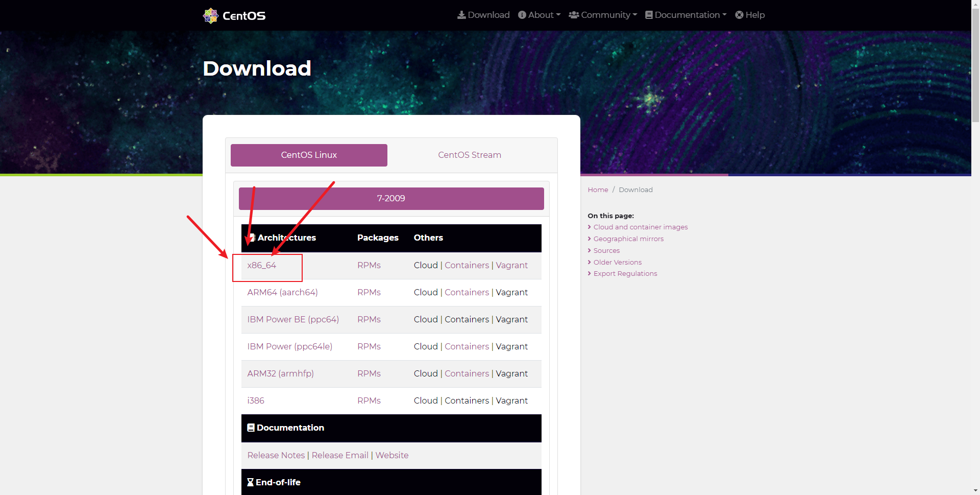Screen dimensions: 980x495
Task: Select the CentOS Linux tab
Action: click(309, 155)
